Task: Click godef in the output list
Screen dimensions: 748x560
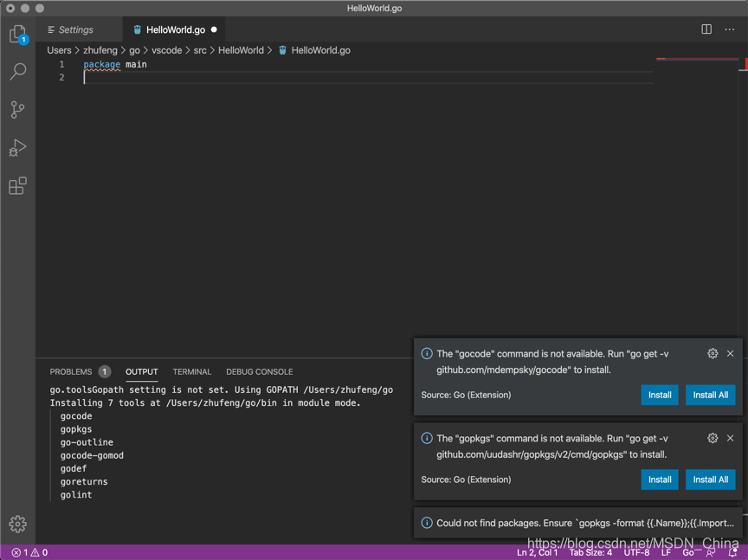Action: click(74, 468)
